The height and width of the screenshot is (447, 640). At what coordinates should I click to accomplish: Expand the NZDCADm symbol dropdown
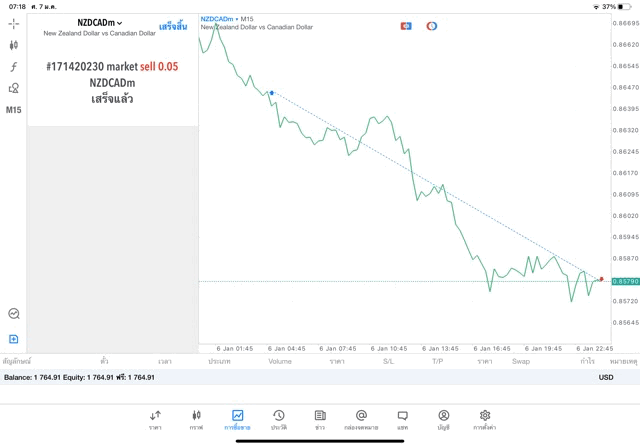(100, 22)
